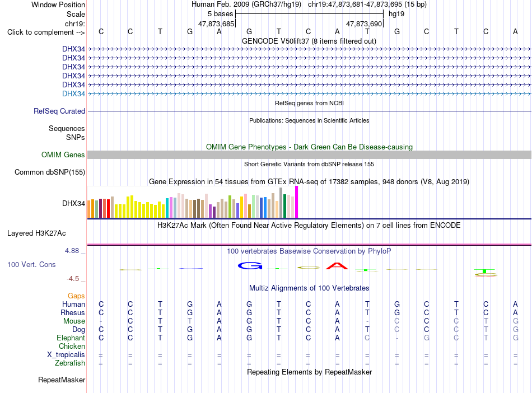Open the 'Multiz Alignments of 100 Vertebrates' title
This screenshot has width=532, height=393.
click(309, 288)
